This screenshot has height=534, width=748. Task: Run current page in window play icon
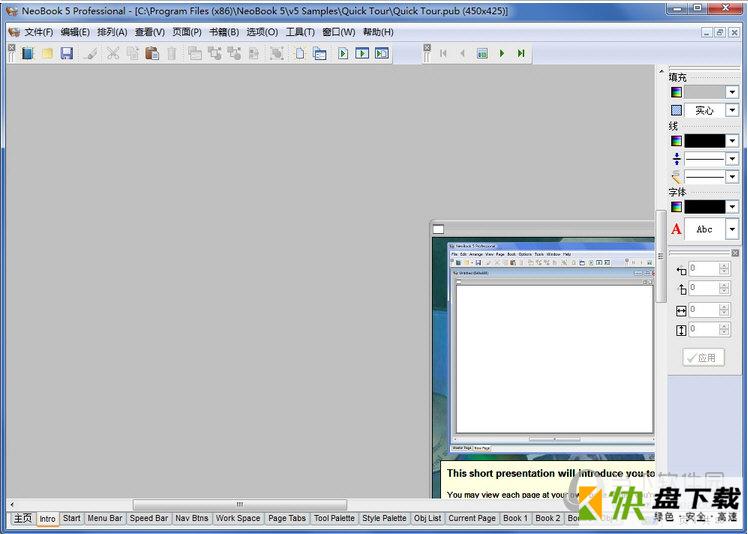pyautogui.click(x=362, y=53)
